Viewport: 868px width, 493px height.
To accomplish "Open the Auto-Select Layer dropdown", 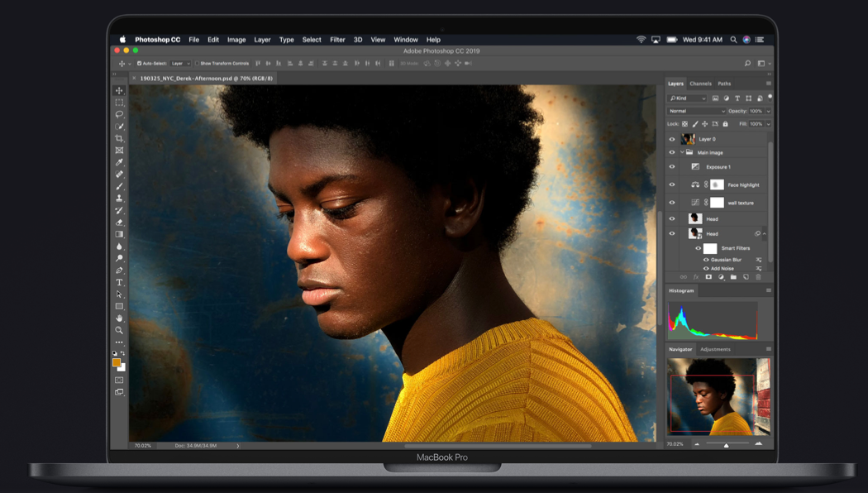I will tap(180, 64).
